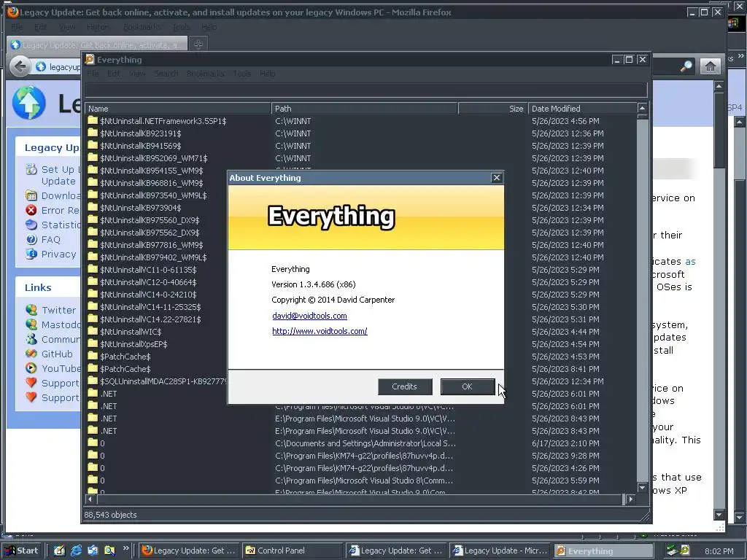Click the YouTube icon in Links

tap(31, 368)
